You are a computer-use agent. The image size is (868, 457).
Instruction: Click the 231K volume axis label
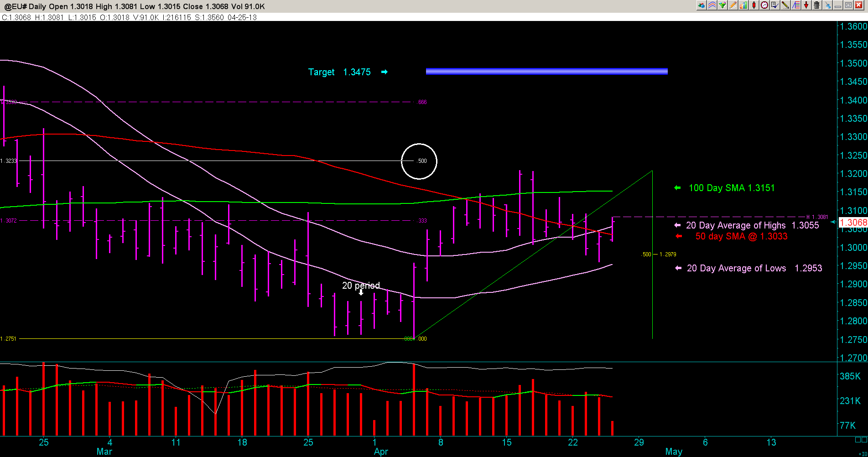coord(850,401)
